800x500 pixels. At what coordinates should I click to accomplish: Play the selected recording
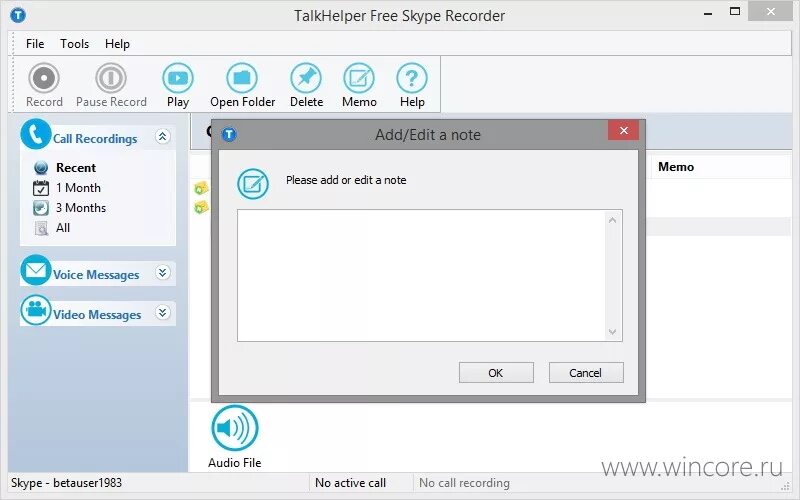(x=178, y=78)
